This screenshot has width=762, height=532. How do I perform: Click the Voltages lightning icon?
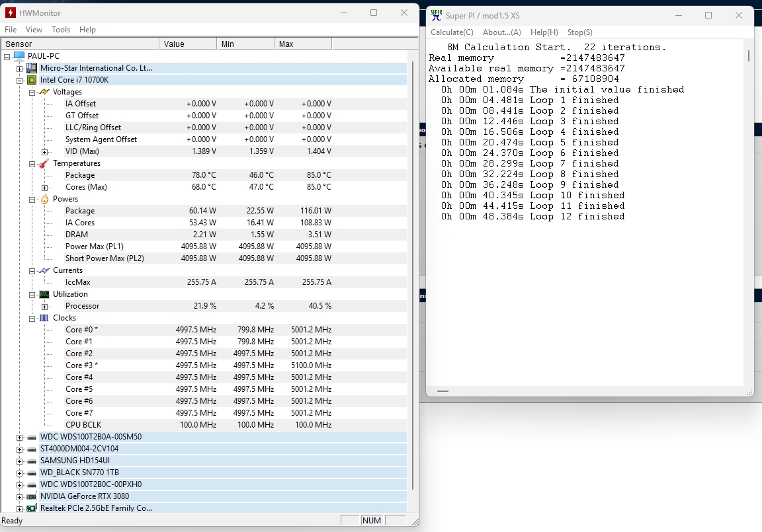tap(44, 92)
